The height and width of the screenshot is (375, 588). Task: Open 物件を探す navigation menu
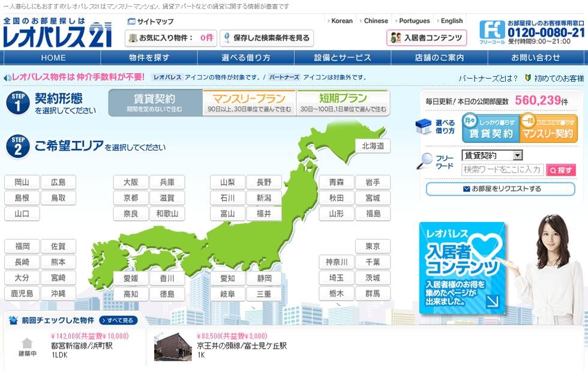coord(149,58)
